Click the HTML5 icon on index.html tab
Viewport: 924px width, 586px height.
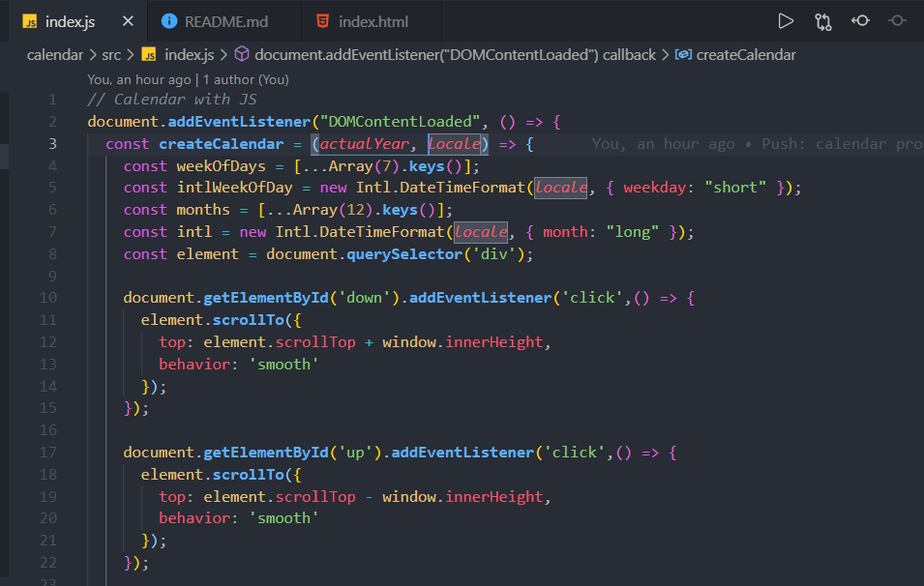pyautogui.click(x=323, y=21)
